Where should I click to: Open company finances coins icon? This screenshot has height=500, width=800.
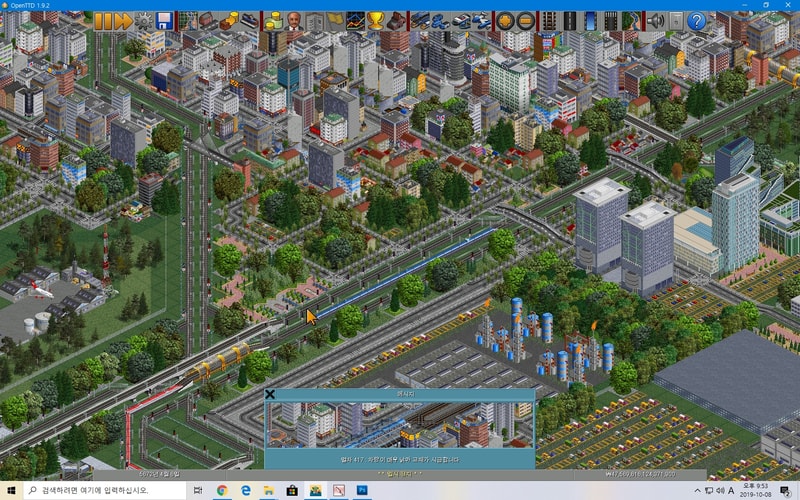pyautogui.click(x=273, y=21)
